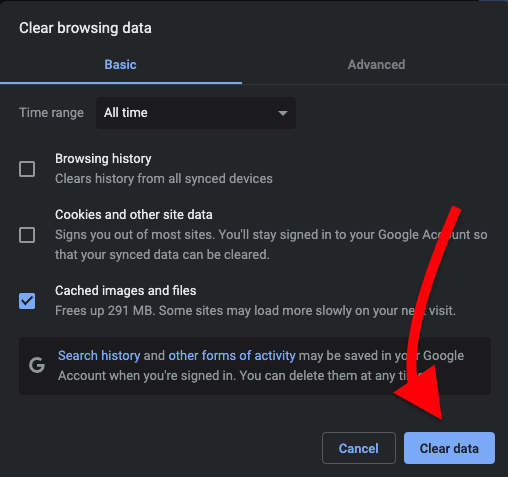Tick the Cookies and other site data checkbox
Image resolution: width=508 pixels, height=477 pixels.
(x=27, y=235)
